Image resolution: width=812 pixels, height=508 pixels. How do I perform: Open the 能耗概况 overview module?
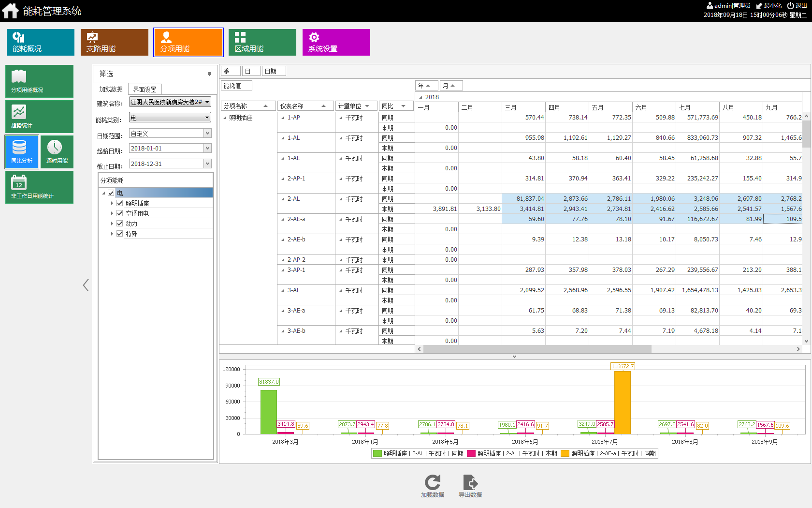(x=41, y=42)
